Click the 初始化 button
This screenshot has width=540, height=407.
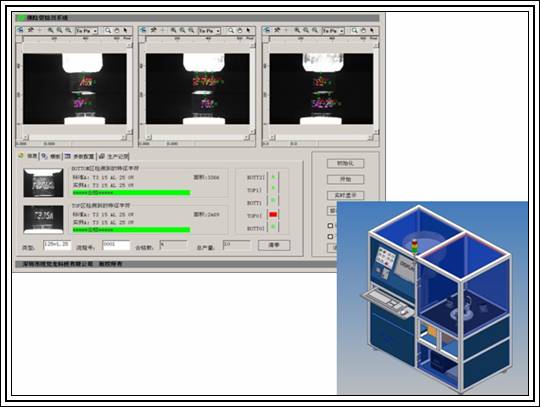[345, 164]
